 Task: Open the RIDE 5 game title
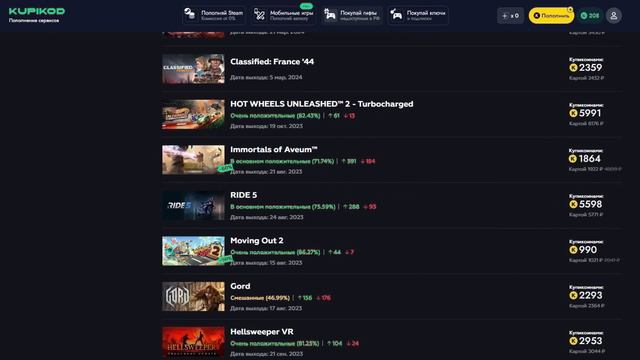tap(244, 195)
